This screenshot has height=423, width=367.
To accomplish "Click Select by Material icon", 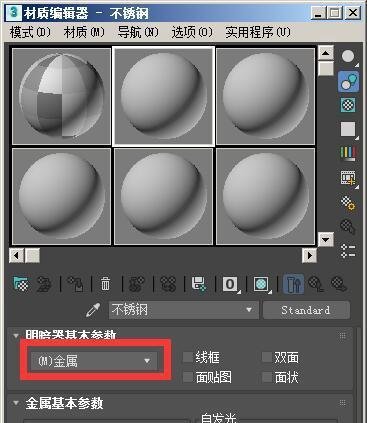I will [348, 227].
